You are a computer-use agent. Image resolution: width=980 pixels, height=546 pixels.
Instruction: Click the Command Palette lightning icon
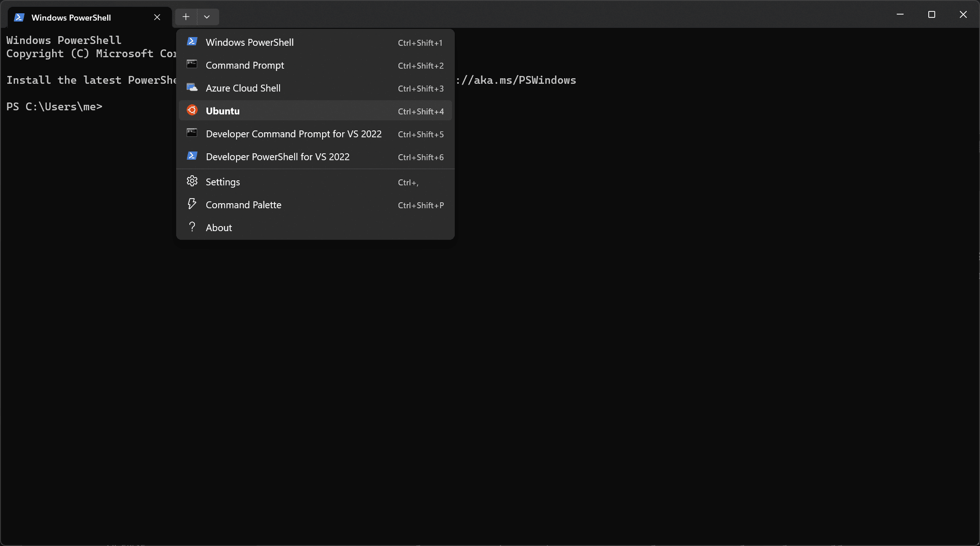[192, 204]
